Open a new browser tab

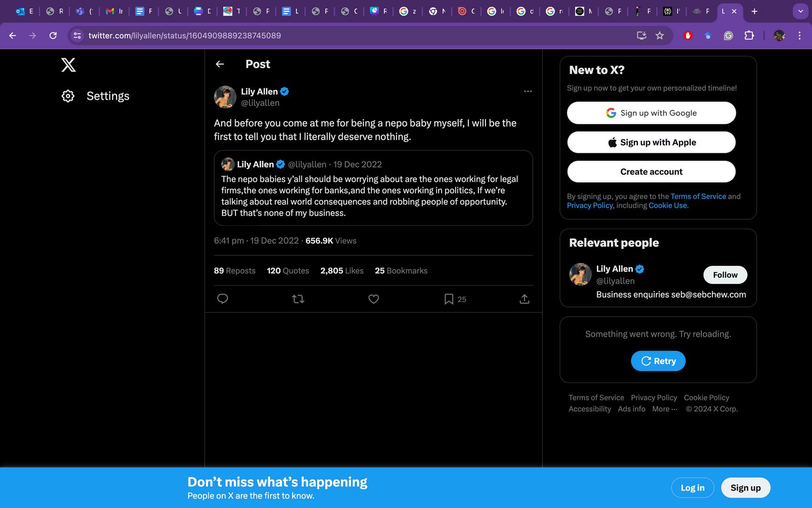(754, 11)
